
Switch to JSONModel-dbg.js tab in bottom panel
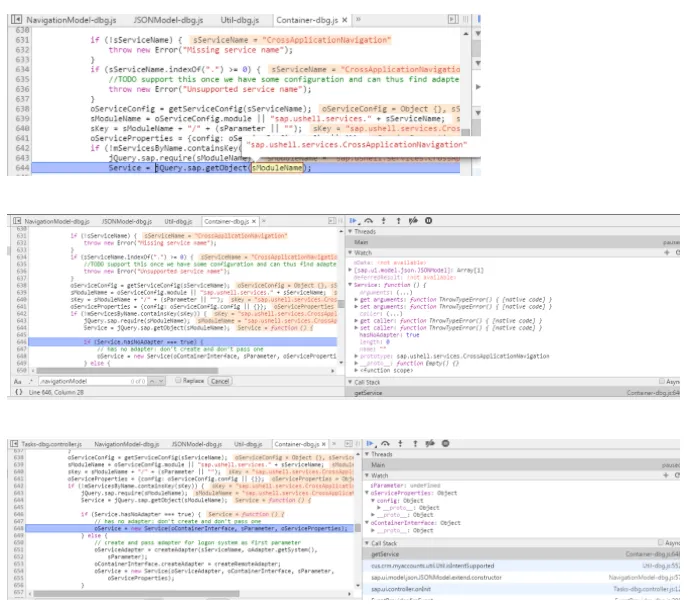click(x=197, y=444)
